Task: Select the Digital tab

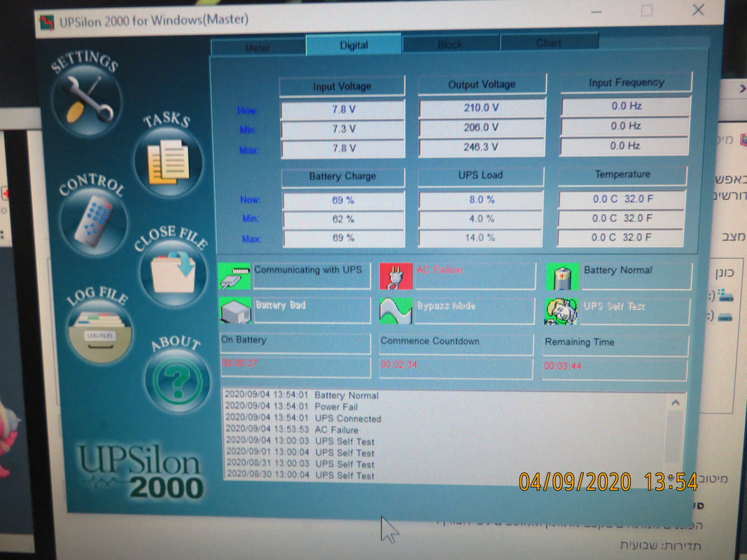Action: coord(354,45)
